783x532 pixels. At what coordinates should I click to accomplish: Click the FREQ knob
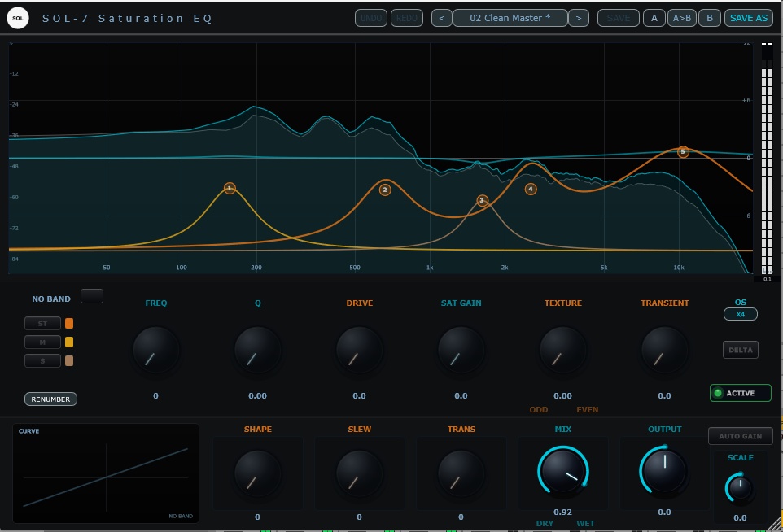[x=155, y=351]
